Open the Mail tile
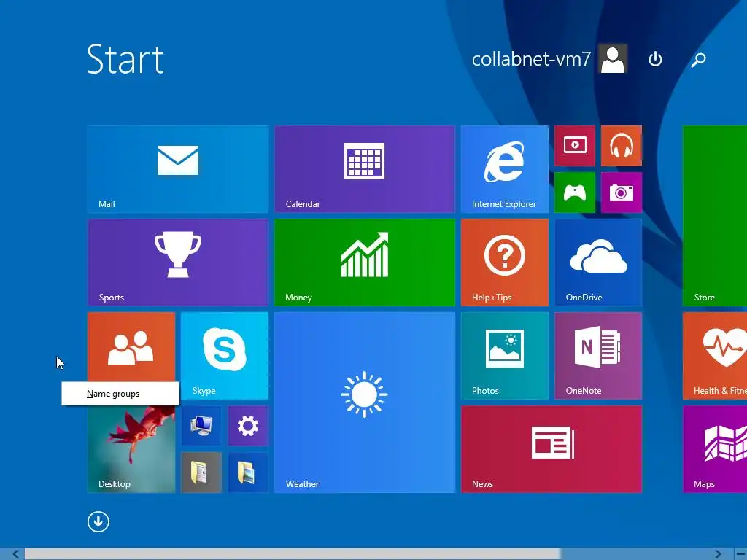Viewport: 747px width, 560px height. click(178, 169)
